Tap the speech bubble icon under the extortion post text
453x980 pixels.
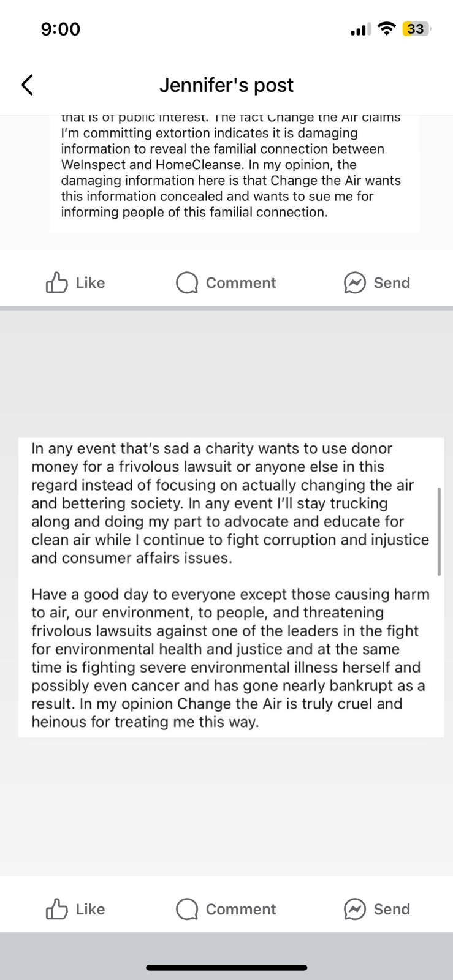coord(187,283)
